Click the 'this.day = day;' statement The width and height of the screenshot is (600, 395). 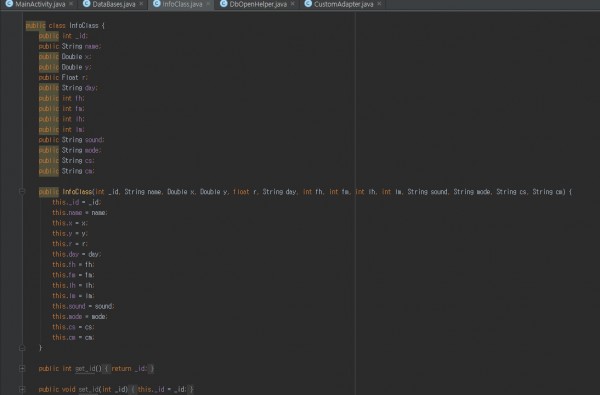coord(77,254)
